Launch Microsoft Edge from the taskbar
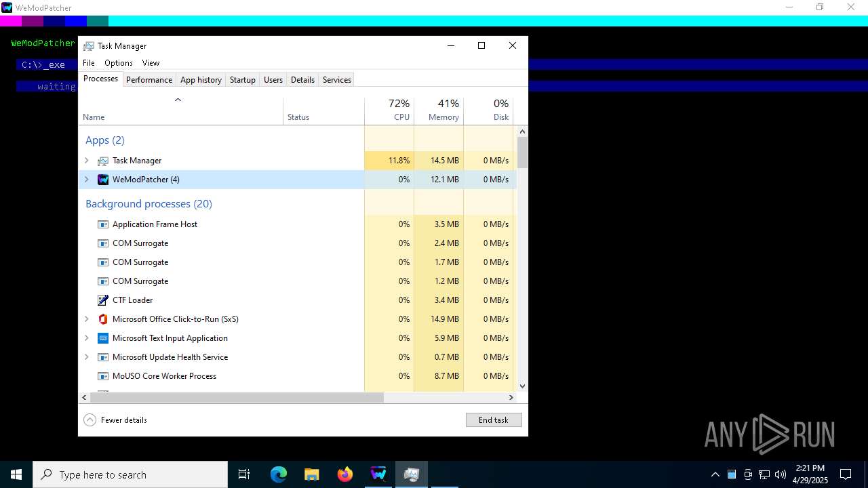Image resolution: width=868 pixels, height=488 pixels. 279,474
